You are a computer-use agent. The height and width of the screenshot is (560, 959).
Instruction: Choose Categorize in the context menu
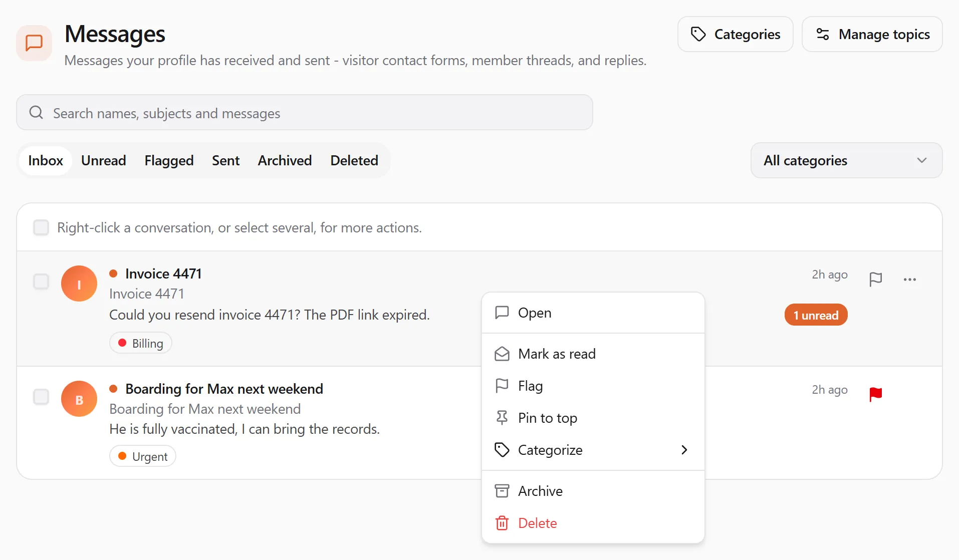point(593,450)
